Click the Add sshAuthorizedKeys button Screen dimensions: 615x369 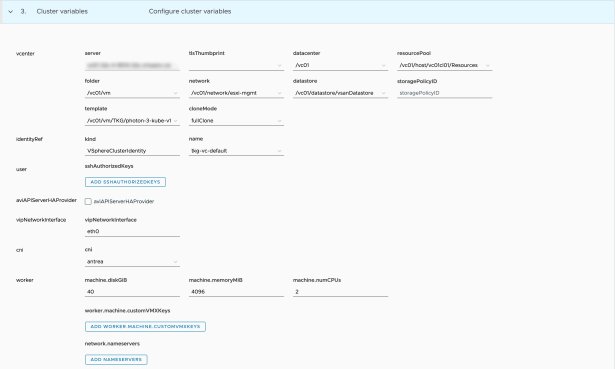coord(126,182)
